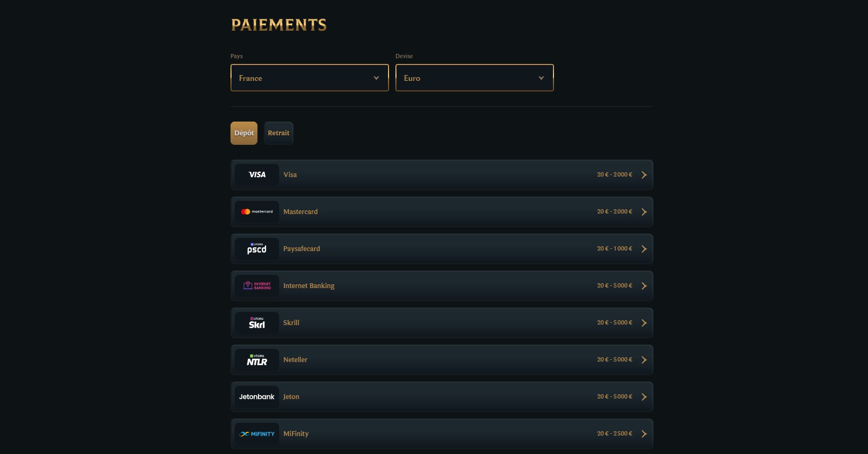Screen dimensions: 868x454
Task: Click the Paysafecard pscd logo
Action: point(257,249)
